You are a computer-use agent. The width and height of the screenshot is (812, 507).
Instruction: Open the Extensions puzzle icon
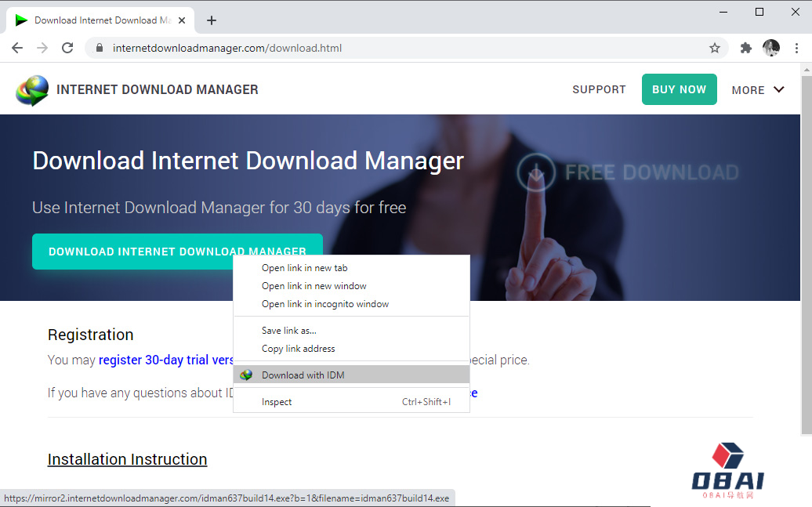pyautogui.click(x=745, y=48)
